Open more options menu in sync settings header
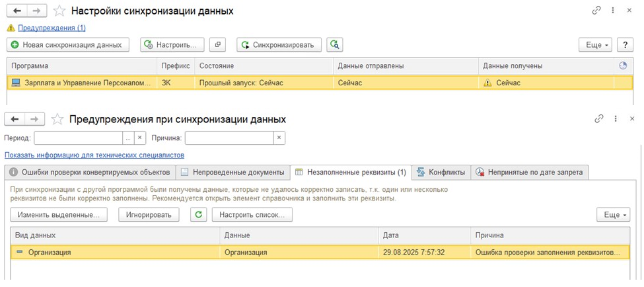Screen dimensions: 644x287 click(613, 11)
